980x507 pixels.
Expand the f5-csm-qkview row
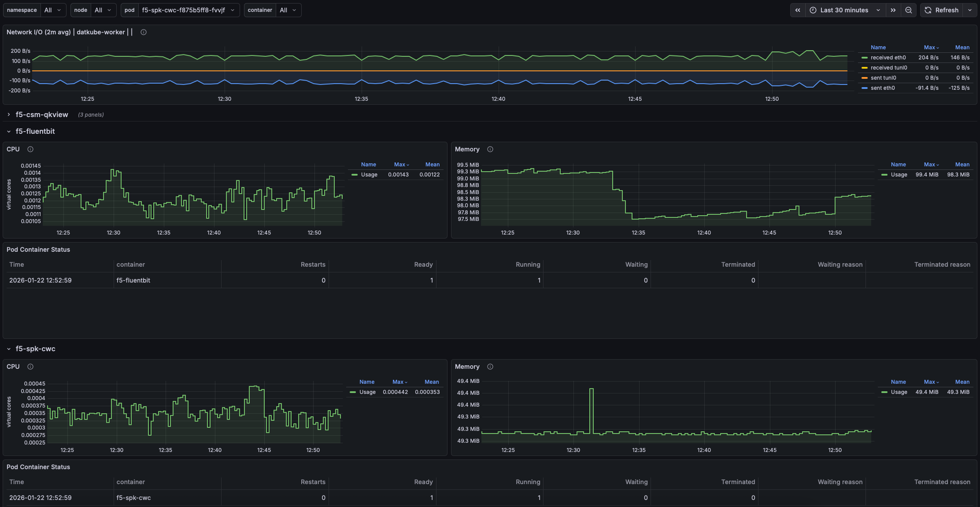(x=42, y=114)
